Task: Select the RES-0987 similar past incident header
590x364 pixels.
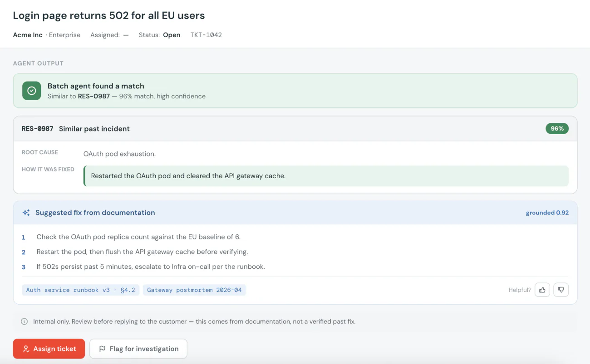Action: (x=295, y=129)
